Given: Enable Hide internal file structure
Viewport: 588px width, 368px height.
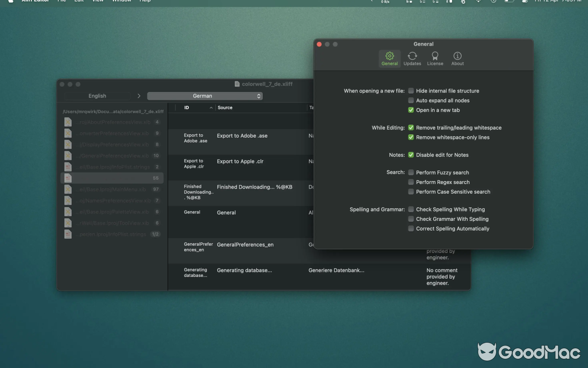Looking at the screenshot, I should (x=410, y=91).
